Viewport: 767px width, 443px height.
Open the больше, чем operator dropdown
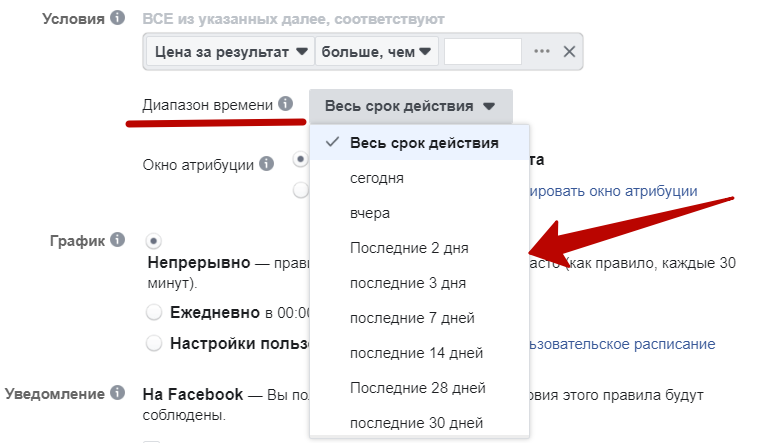point(376,52)
